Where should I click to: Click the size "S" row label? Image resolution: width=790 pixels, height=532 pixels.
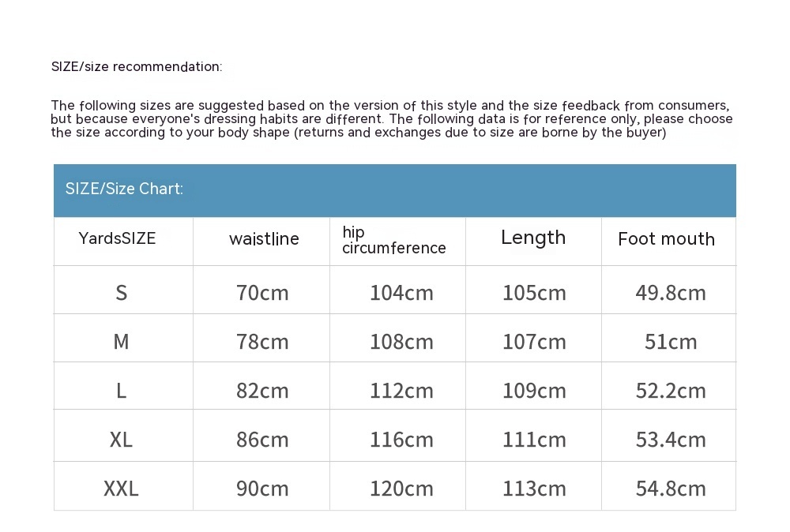click(x=121, y=293)
